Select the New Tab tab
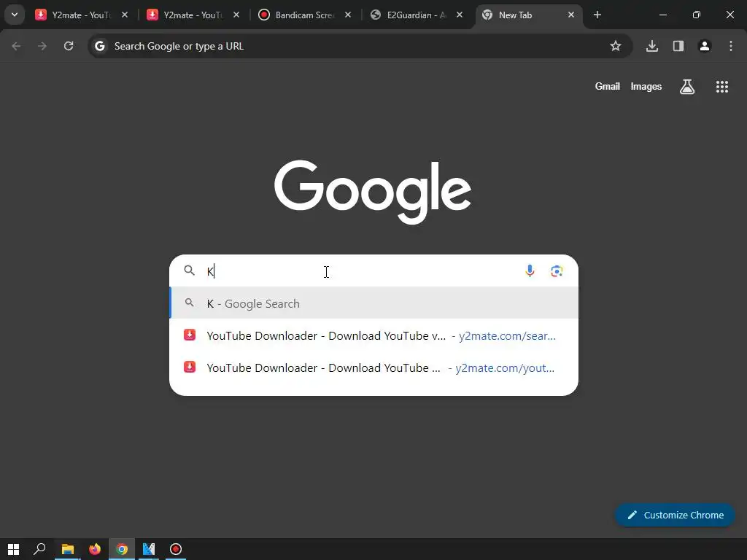 click(x=529, y=15)
